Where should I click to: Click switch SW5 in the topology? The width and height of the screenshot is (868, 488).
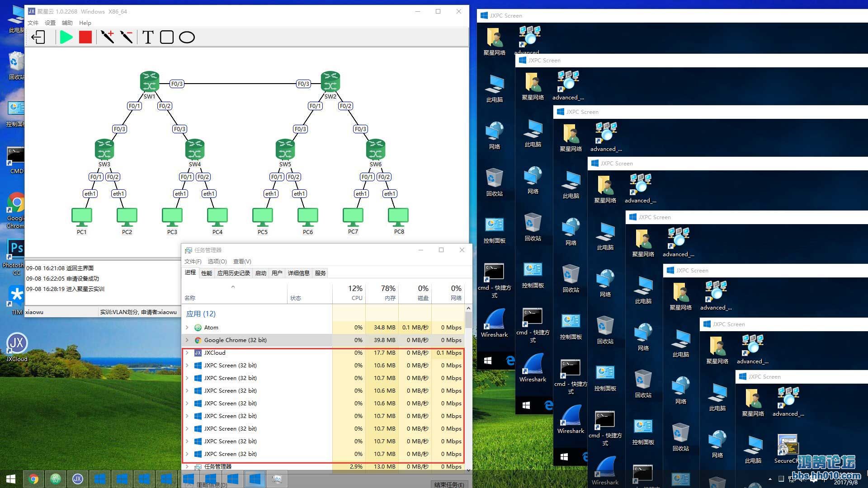[x=285, y=150]
